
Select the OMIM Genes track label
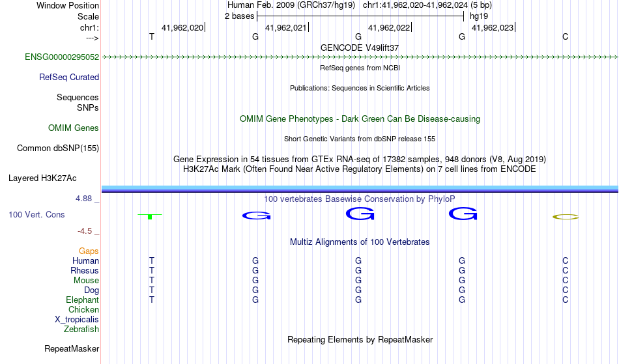[x=74, y=128]
